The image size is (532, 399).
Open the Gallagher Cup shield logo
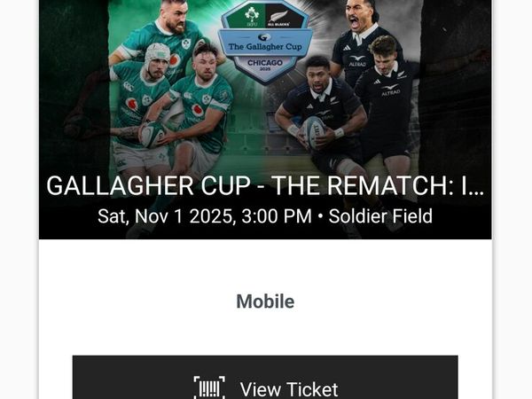pyautogui.click(x=265, y=41)
